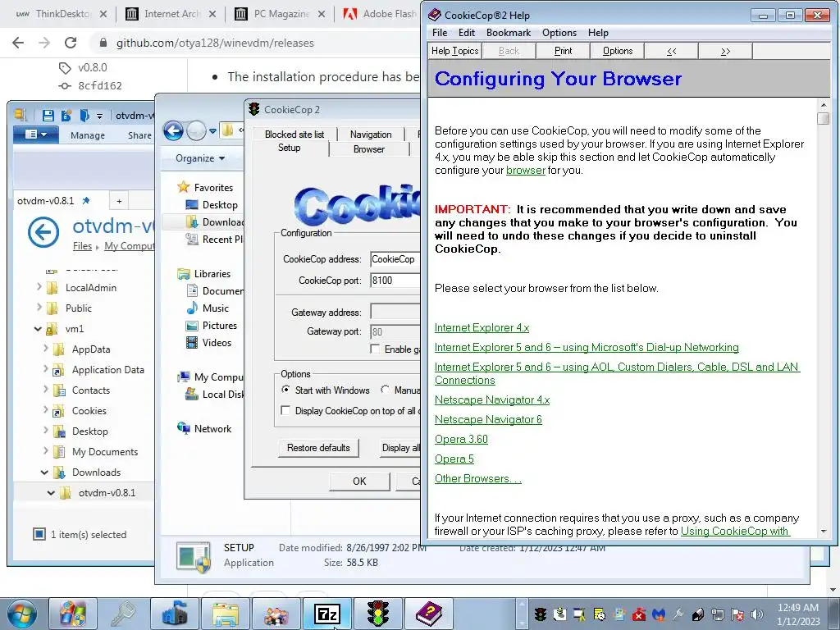Click the pin icon on otvdm-v0.8.1 tab
840x630 pixels.
pyautogui.click(x=85, y=201)
